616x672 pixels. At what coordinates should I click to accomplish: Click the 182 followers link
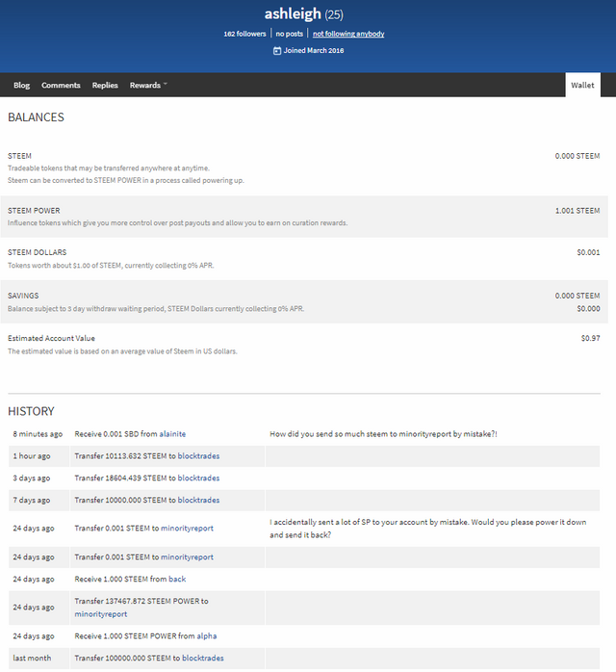(x=244, y=34)
